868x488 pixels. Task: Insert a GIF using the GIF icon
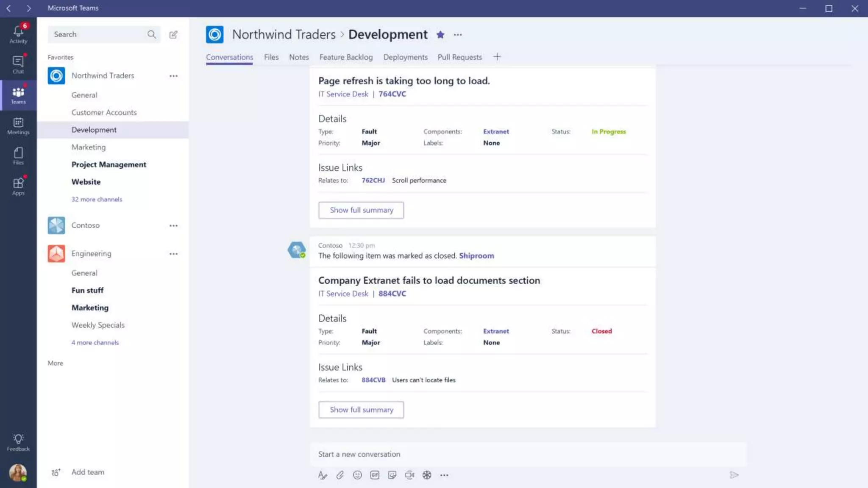(x=375, y=475)
